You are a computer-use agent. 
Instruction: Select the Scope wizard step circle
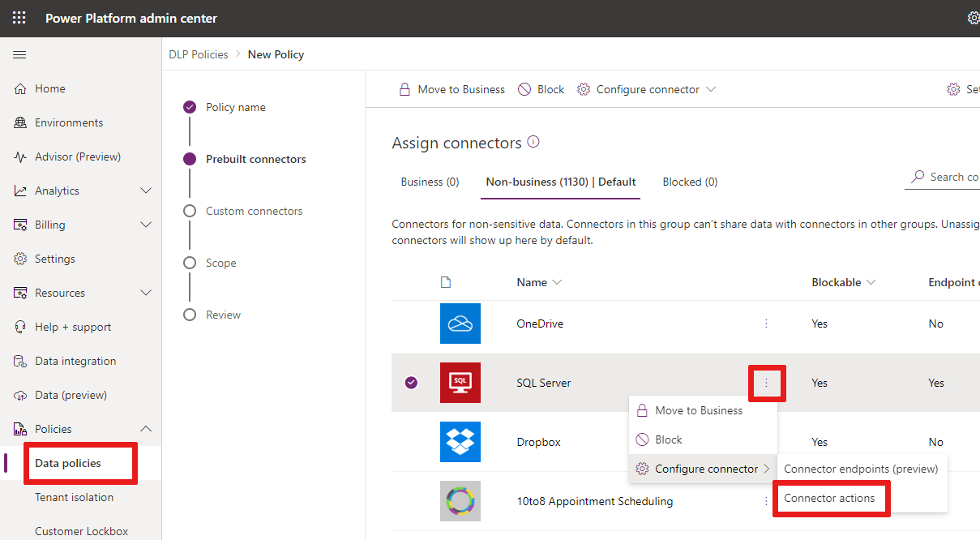(x=190, y=263)
